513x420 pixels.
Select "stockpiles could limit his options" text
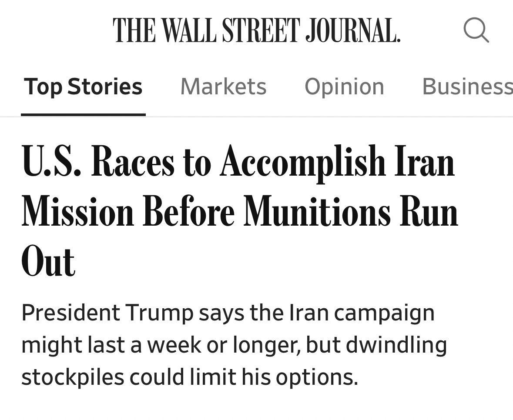pos(189,377)
